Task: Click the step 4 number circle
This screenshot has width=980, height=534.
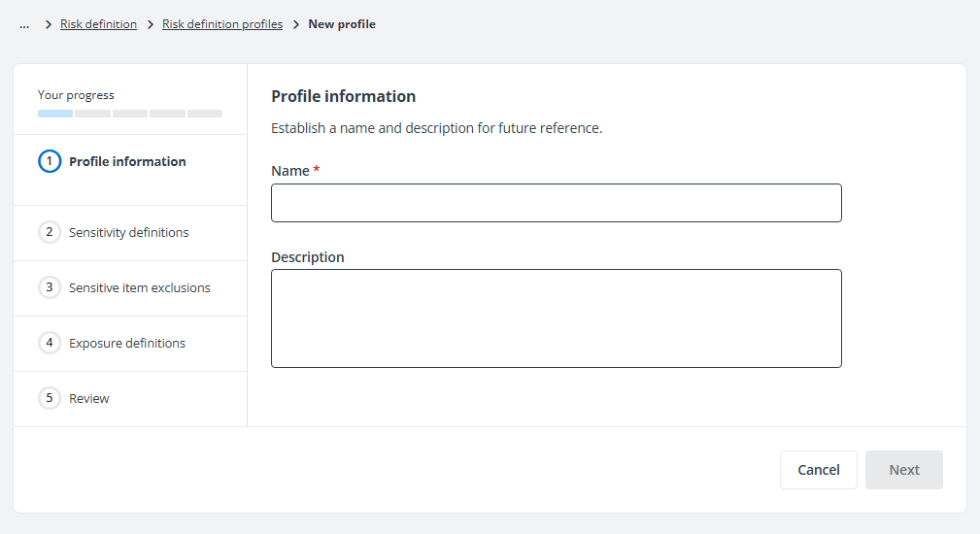Action: click(50, 343)
